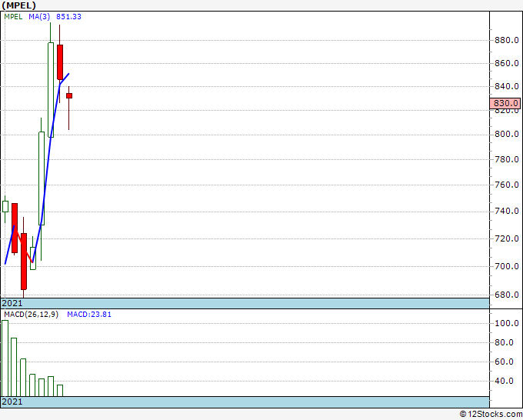Click the 100.0 MACD axis label
The width and height of the screenshot is (523, 420).
(507, 323)
